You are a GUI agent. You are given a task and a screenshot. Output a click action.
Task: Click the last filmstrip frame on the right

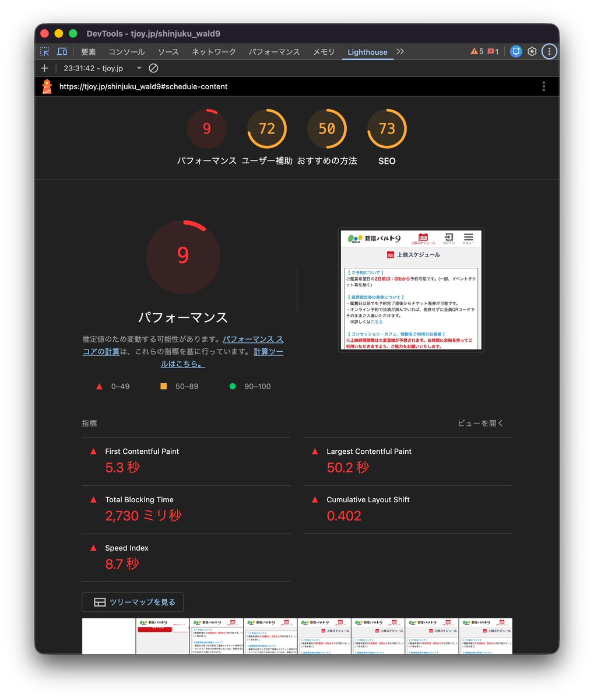[x=486, y=636]
